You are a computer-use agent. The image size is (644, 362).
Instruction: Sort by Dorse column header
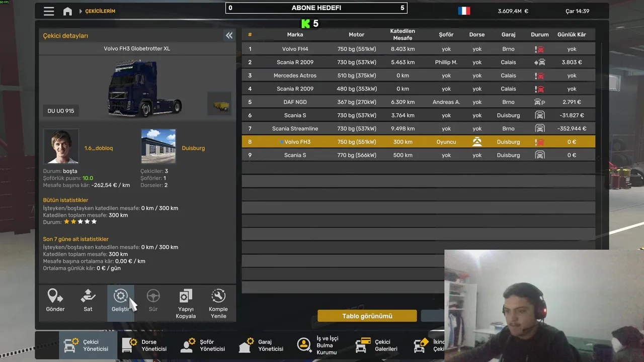(x=477, y=35)
